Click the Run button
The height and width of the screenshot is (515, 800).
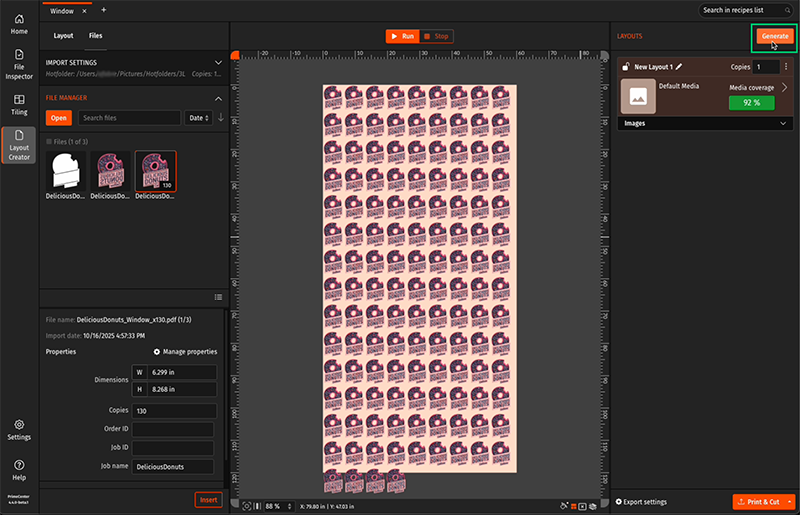click(403, 36)
